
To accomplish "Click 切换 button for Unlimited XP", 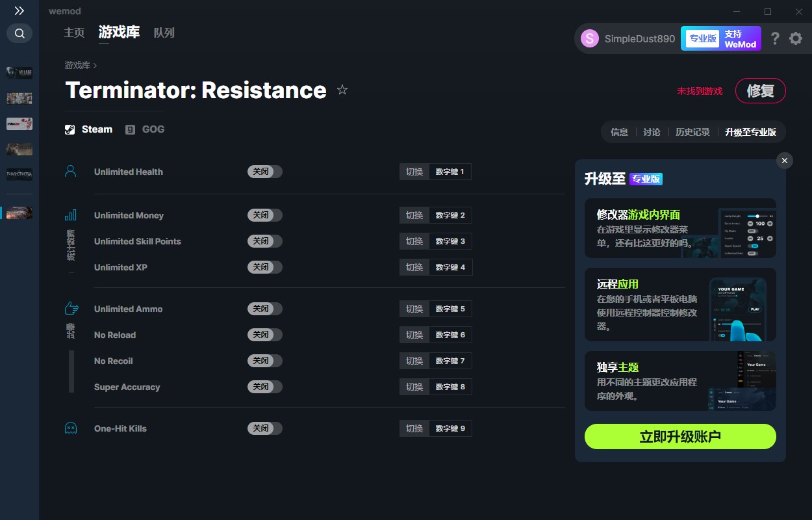I will pos(414,267).
